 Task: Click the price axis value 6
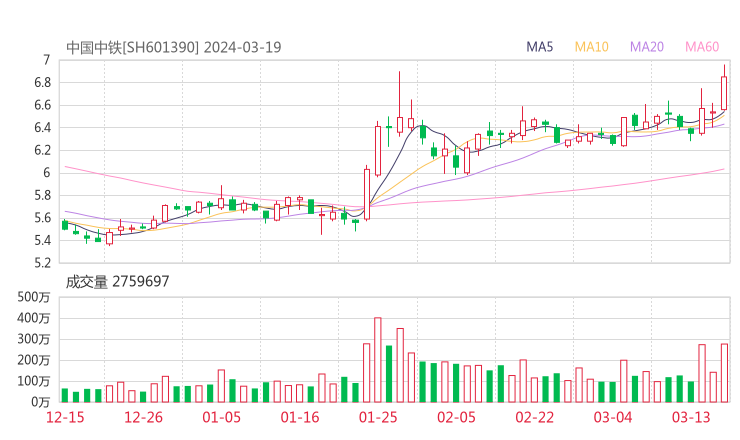coord(46,173)
